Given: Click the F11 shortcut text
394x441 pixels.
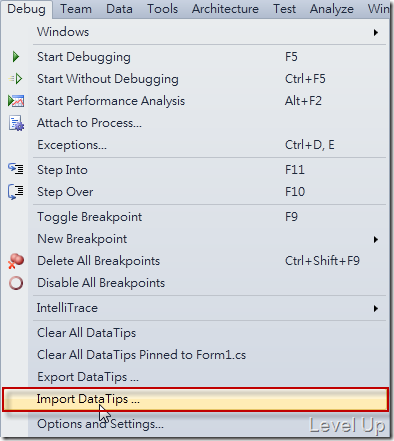Looking at the screenshot, I should tap(295, 170).
